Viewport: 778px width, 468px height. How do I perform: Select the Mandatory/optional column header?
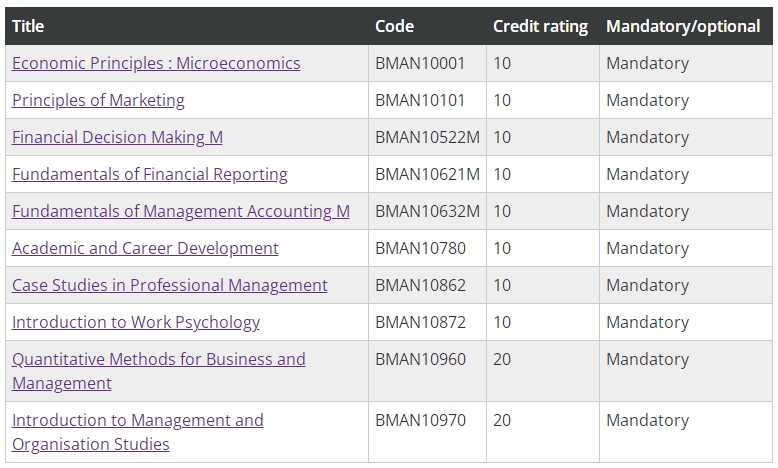(x=683, y=26)
